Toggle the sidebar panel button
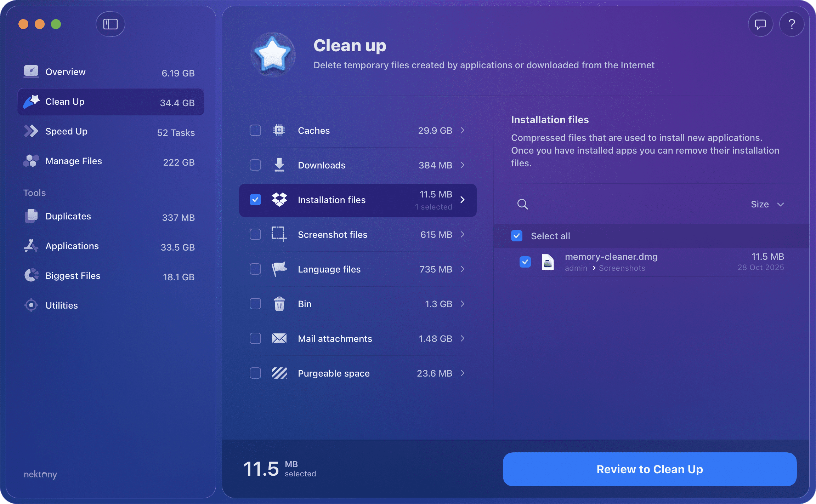 click(110, 24)
